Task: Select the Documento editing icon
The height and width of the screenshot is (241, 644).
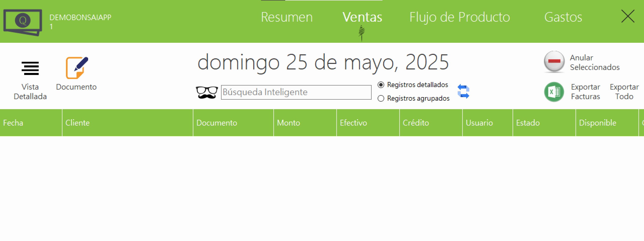Action: click(76, 68)
